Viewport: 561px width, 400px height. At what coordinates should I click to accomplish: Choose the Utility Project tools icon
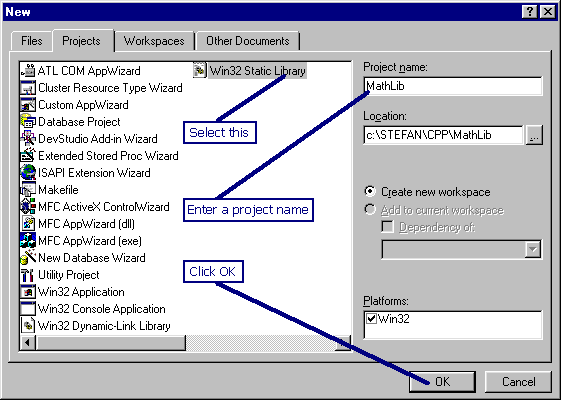[28, 275]
